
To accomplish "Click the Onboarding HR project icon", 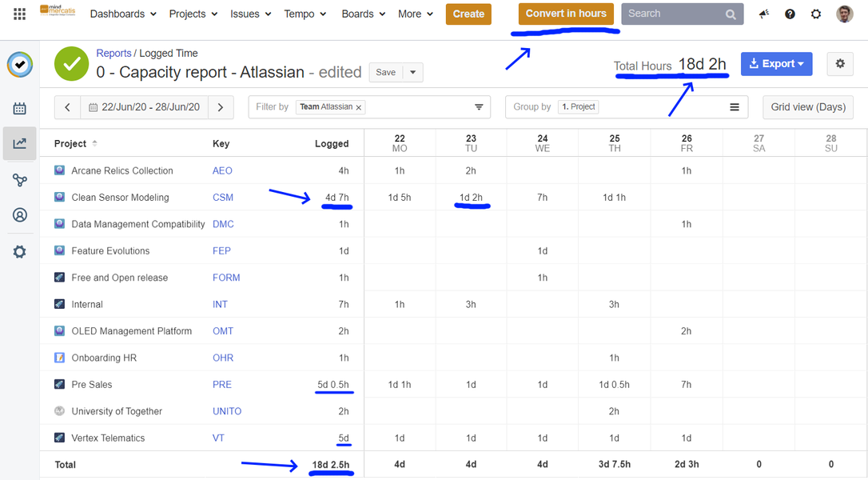I will click(59, 358).
